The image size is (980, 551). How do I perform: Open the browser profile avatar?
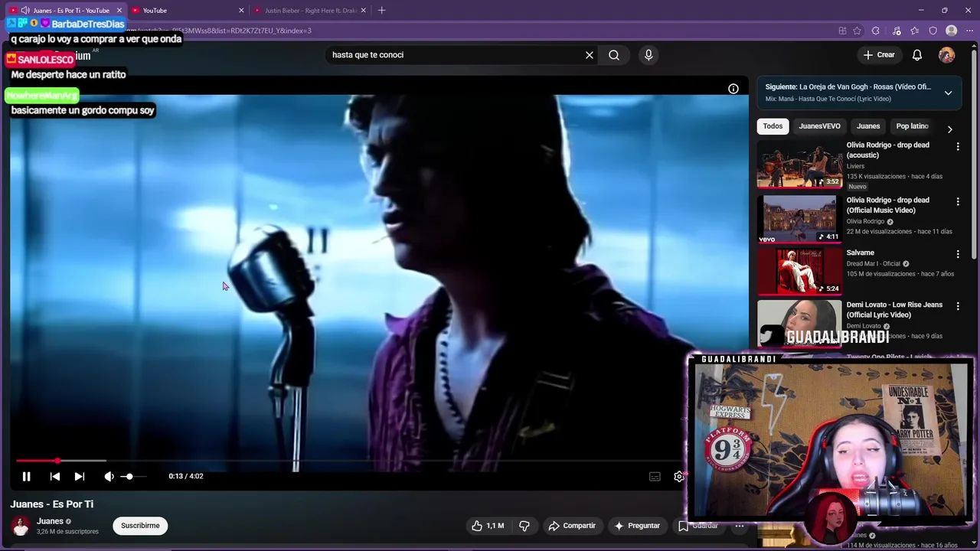click(952, 31)
